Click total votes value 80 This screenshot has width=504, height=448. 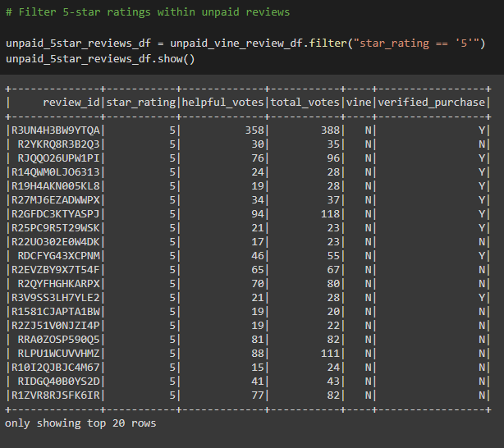click(x=333, y=284)
